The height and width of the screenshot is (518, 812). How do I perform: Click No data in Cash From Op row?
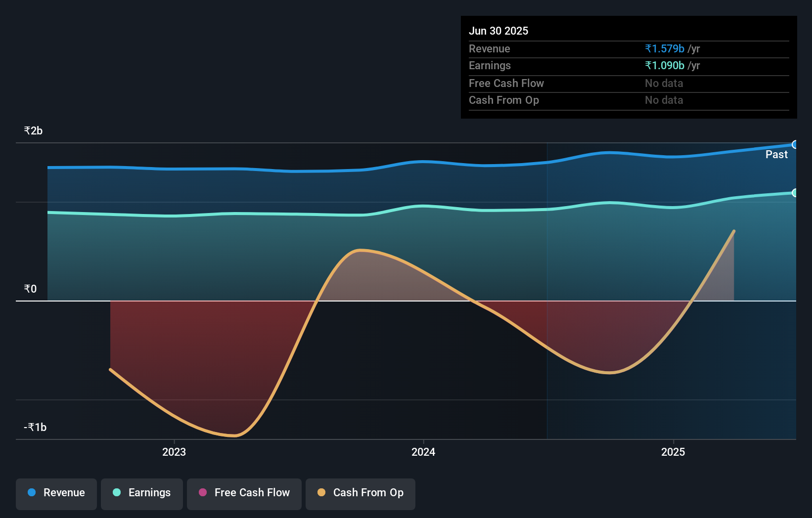click(664, 100)
